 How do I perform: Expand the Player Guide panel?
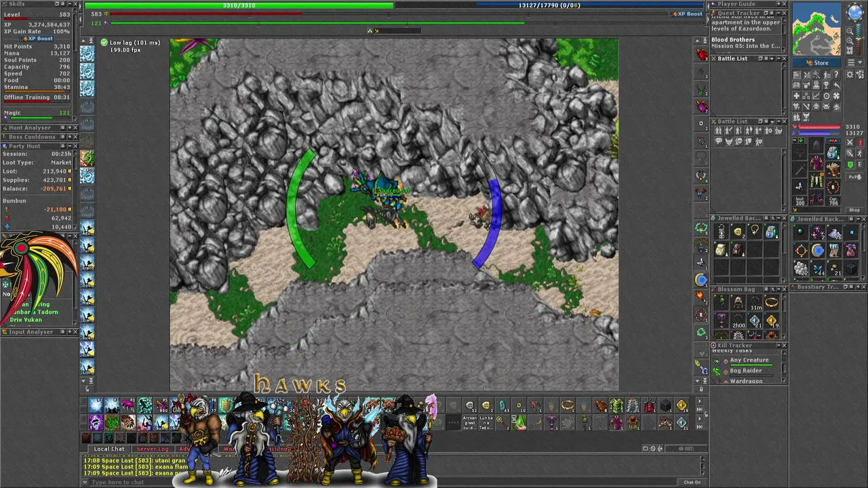coord(778,4)
